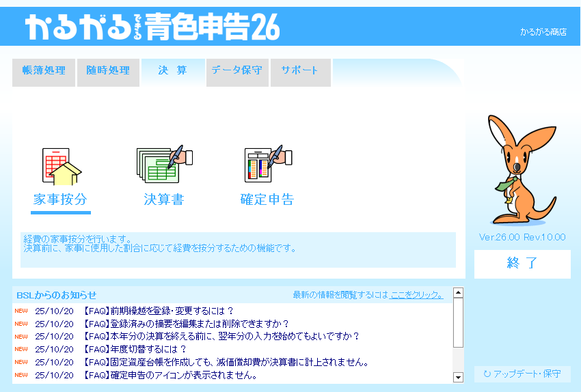Select the 決算 tab
581x392 pixels.
pyautogui.click(x=172, y=70)
